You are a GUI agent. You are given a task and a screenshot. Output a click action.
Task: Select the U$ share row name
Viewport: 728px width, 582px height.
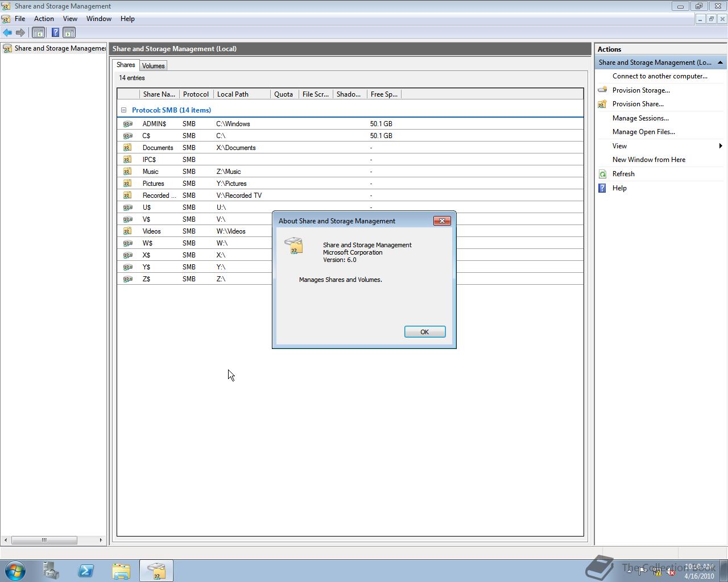pyautogui.click(x=147, y=207)
